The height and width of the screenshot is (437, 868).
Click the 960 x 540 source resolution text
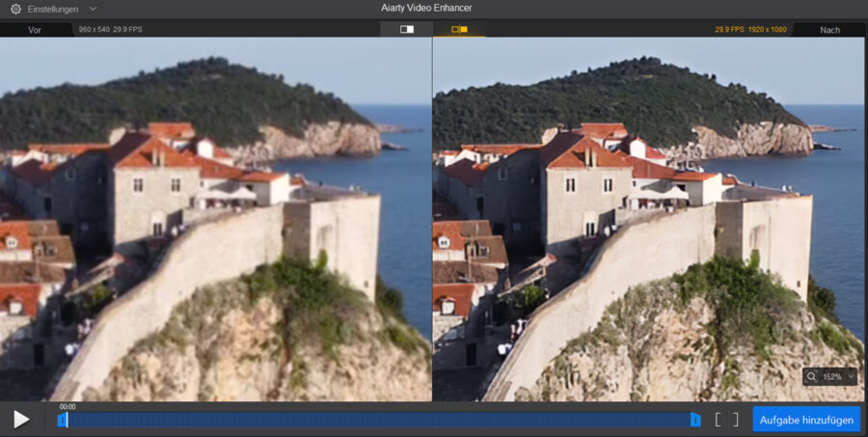[95, 29]
